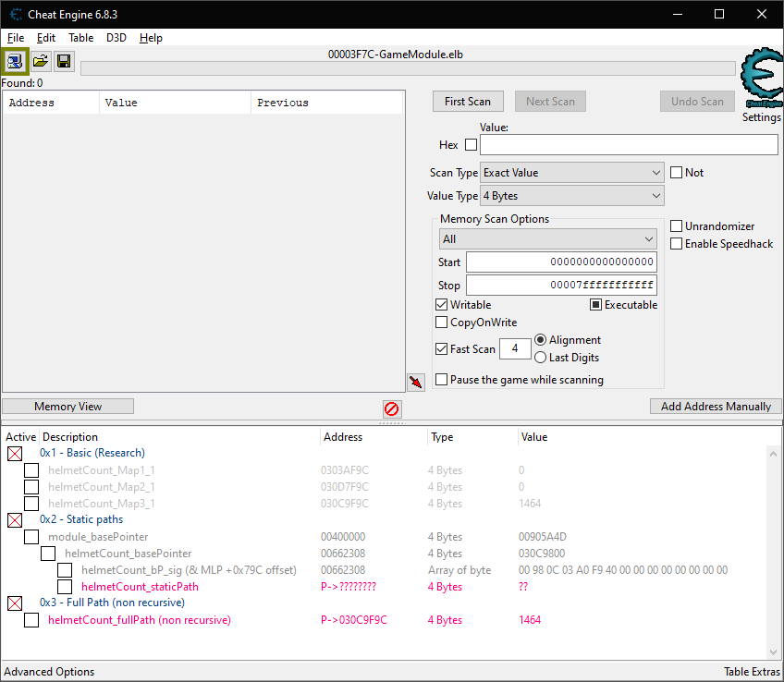Click the Cheat Engine logo settings icon
This screenshot has height=682, width=784.
pos(762,78)
